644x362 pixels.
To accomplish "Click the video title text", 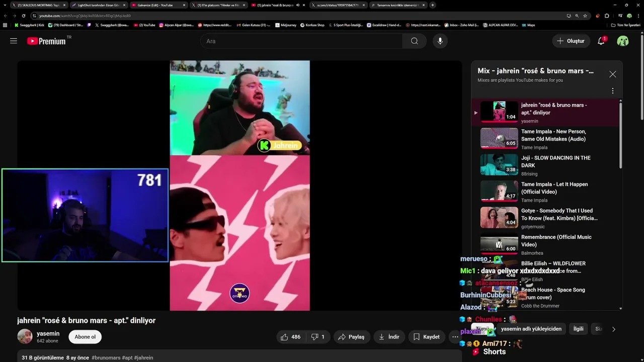I will (x=86, y=320).
